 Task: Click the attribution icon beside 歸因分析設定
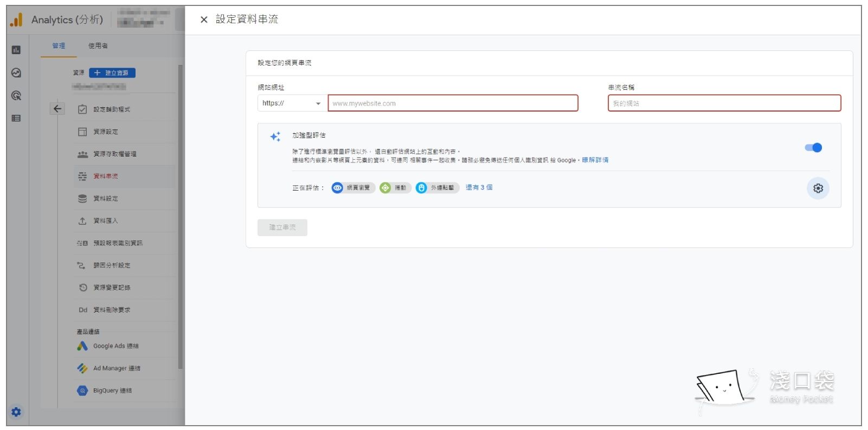click(81, 265)
